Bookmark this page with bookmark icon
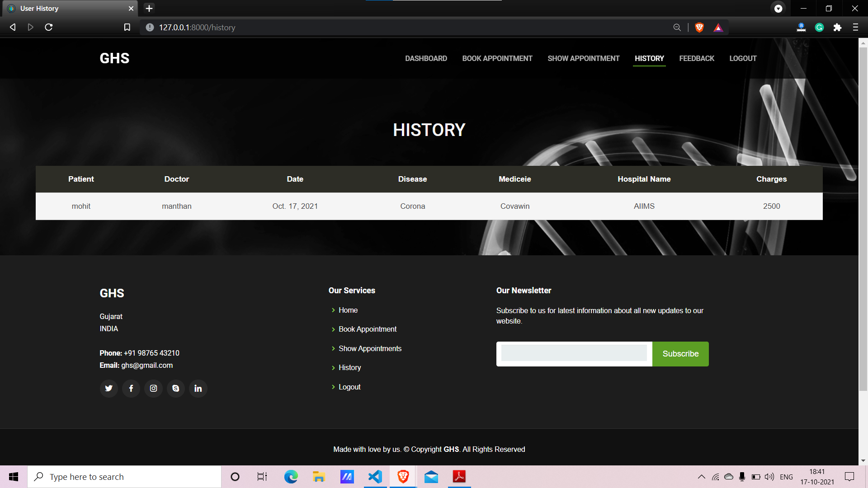868x488 pixels. pos(127,28)
